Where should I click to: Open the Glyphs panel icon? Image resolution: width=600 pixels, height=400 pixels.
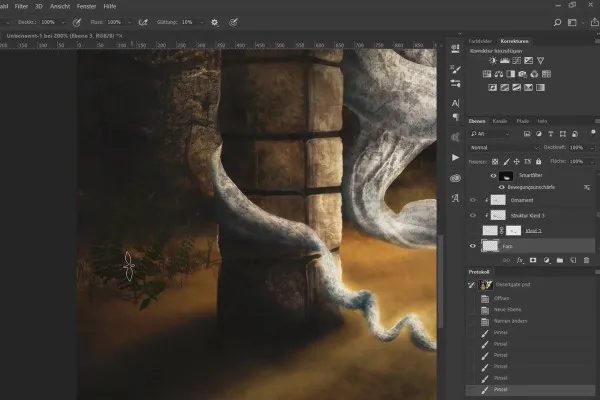point(455,198)
